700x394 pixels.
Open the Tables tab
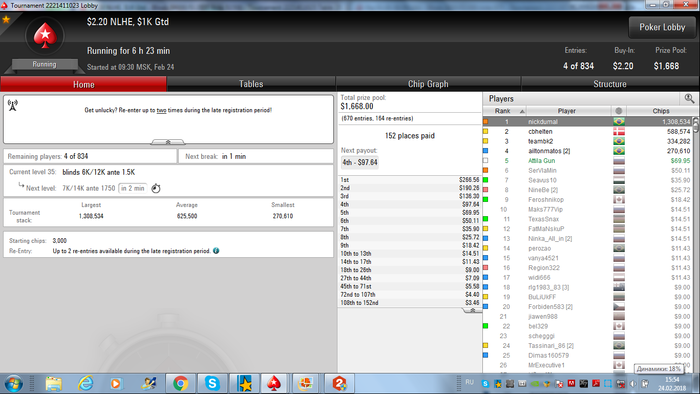click(x=251, y=84)
